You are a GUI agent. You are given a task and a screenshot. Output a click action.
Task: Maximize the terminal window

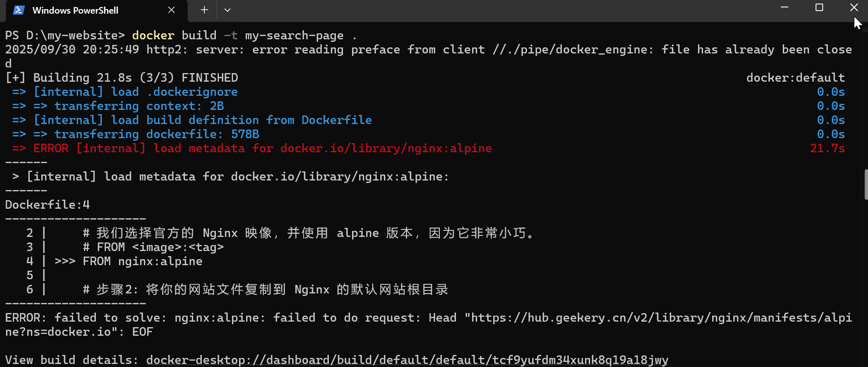[819, 8]
